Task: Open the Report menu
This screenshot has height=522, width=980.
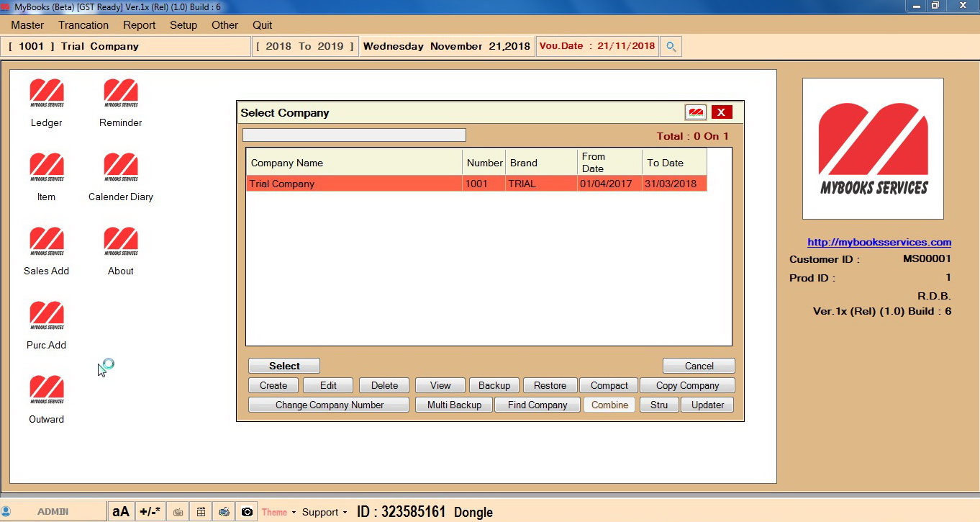Action: 139,25
